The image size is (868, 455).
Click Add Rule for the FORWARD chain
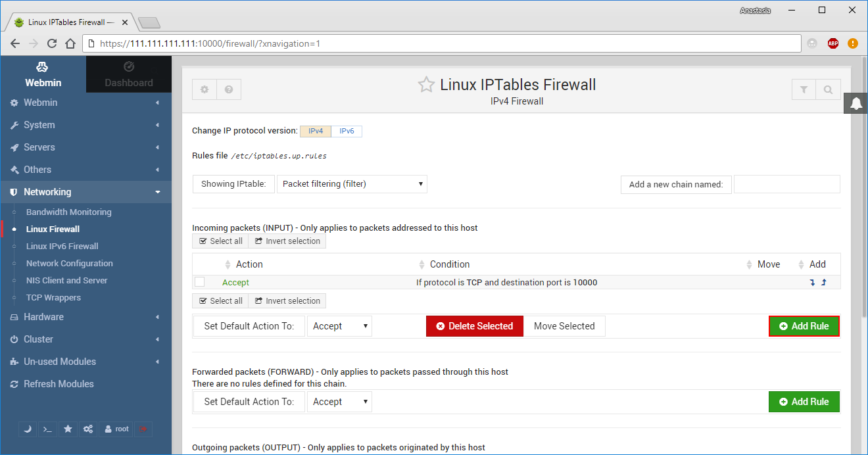804,402
